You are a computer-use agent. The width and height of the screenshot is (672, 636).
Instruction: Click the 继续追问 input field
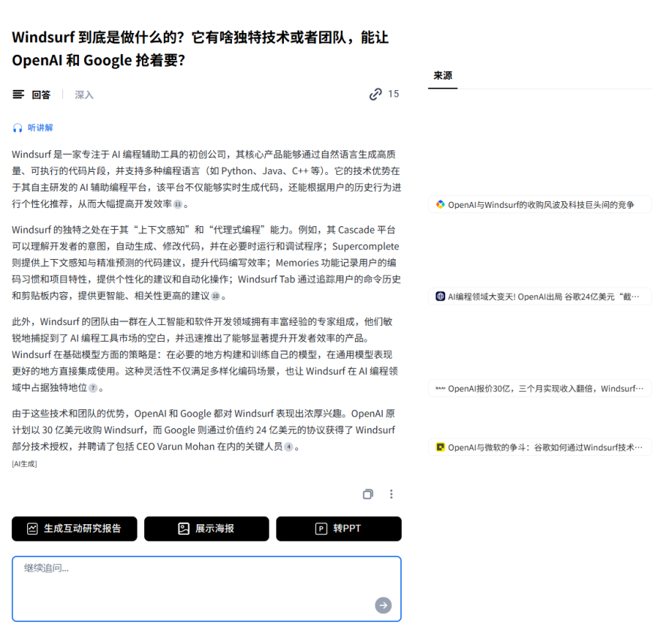tap(206, 589)
